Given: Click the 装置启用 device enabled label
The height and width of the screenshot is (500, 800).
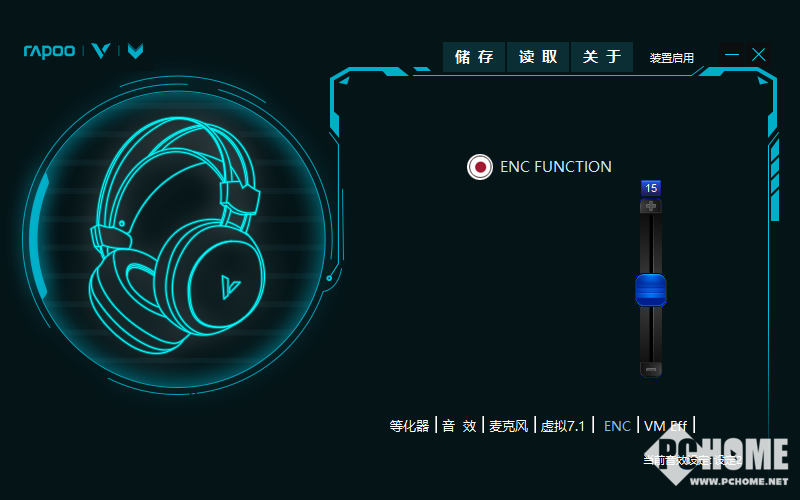Looking at the screenshot, I should (671, 58).
